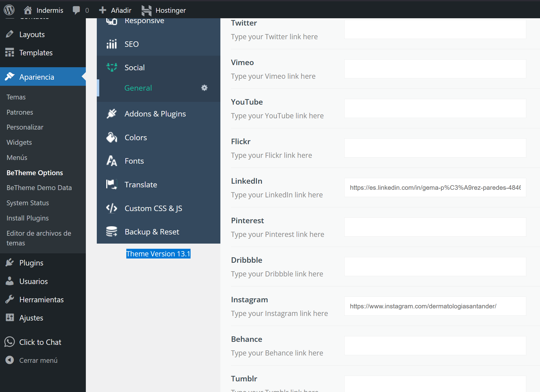This screenshot has height=392, width=540.
Task: Select the General sub-tab under Social
Action: (159, 88)
